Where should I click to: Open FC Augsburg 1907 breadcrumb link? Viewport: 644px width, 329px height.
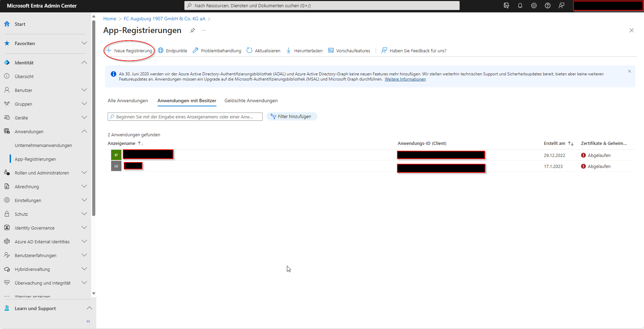pyautogui.click(x=164, y=19)
